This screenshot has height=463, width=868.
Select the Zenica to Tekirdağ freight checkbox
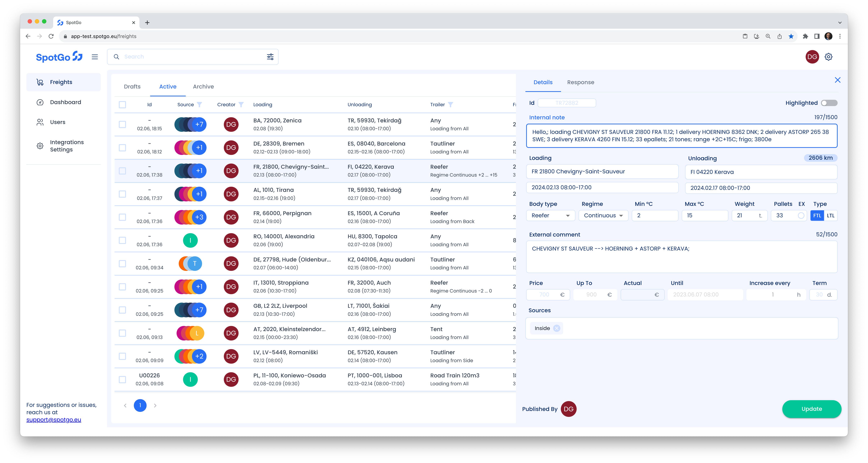[x=122, y=125]
